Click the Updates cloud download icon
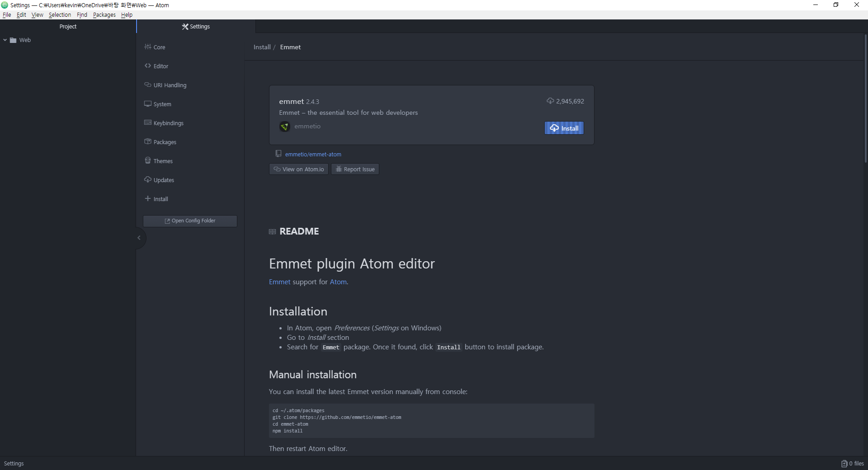The width and height of the screenshot is (868, 470). [148, 179]
